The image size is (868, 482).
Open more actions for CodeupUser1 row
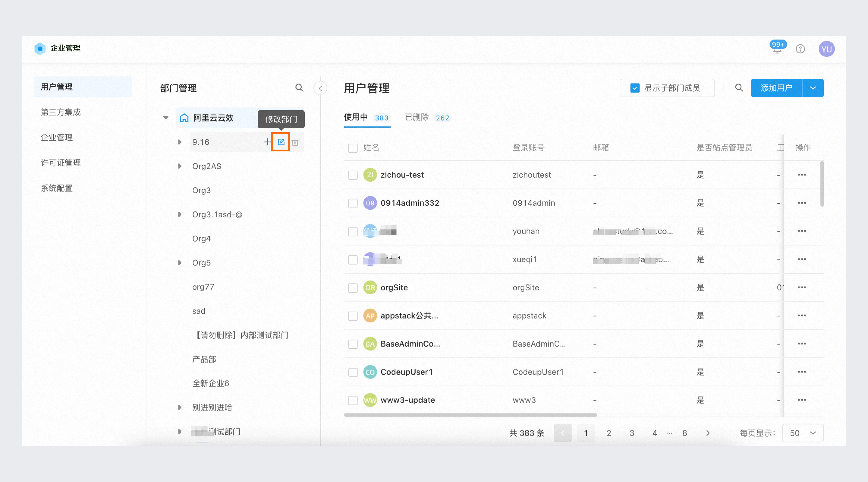(x=802, y=372)
